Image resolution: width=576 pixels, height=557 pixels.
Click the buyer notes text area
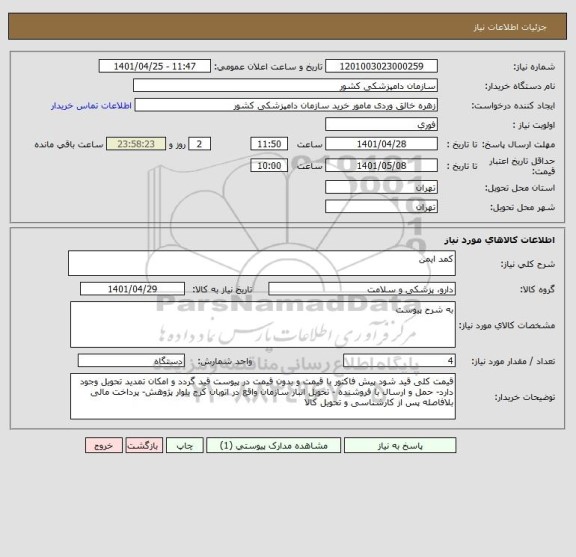(x=263, y=396)
